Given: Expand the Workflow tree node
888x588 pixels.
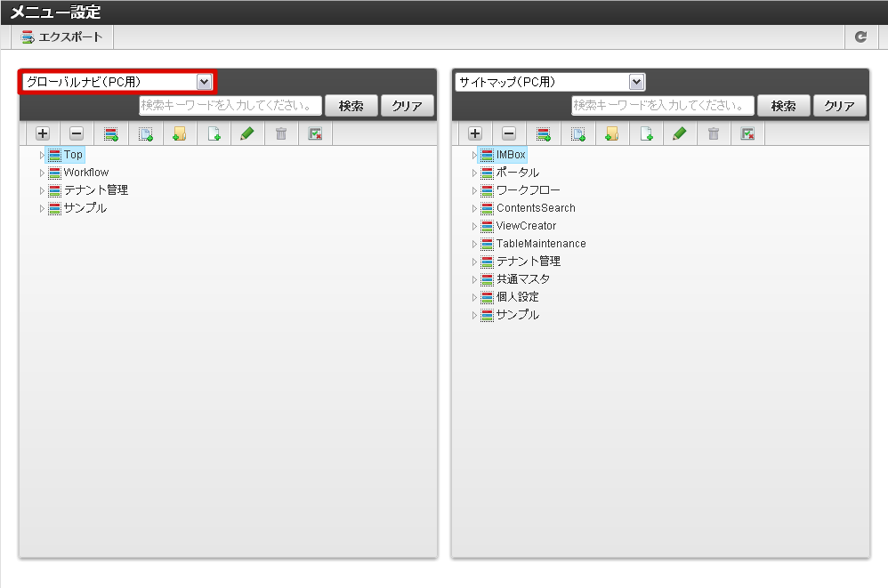Looking at the screenshot, I should click(42, 173).
